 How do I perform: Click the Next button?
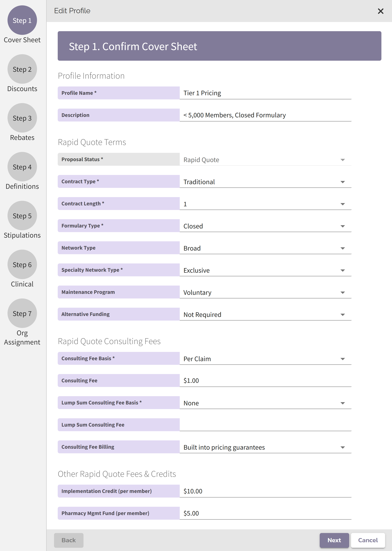tap(334, 540)
